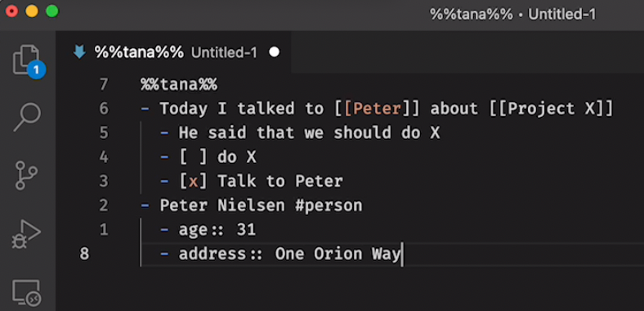The width and height of the screenshot is (644, 311).
Task: Open the Source Control view
Action: point(26,176)
